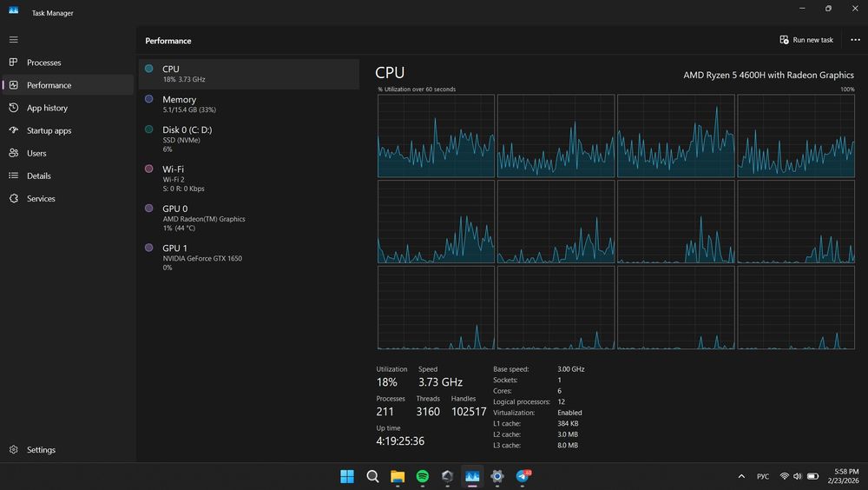Click the Wi-Fi tray icon
The width and height of the screenshot is (868, 490).
click(785, 476)
